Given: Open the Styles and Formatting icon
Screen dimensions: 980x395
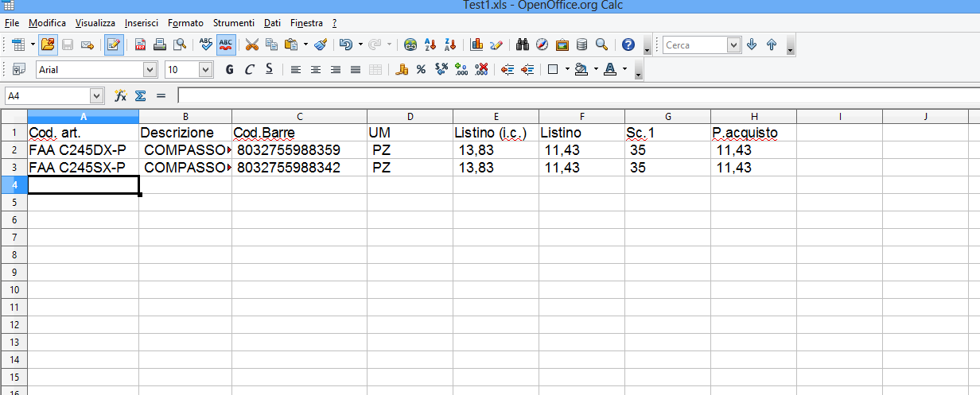Looking at the screenshot, I should 19,70.
